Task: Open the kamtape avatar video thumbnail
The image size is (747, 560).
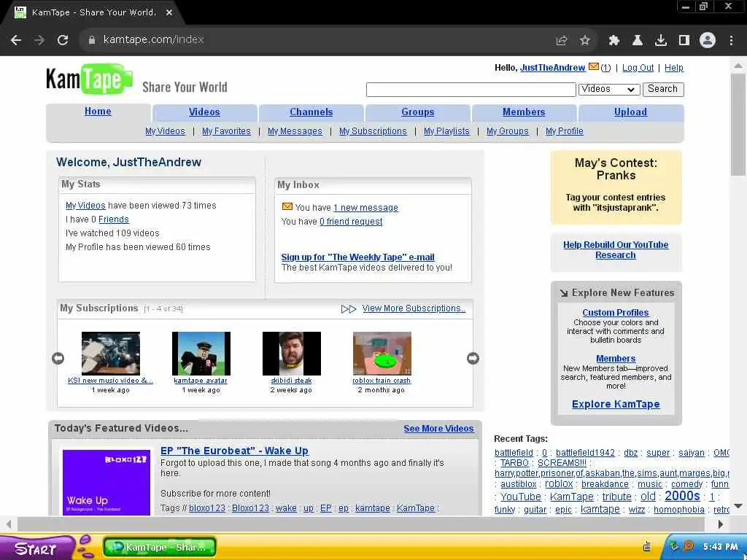Action: [201, 354]
